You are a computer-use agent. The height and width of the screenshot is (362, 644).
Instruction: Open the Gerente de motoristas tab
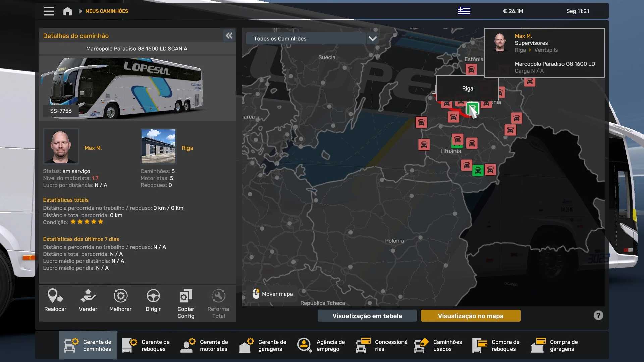coord(205,345)
